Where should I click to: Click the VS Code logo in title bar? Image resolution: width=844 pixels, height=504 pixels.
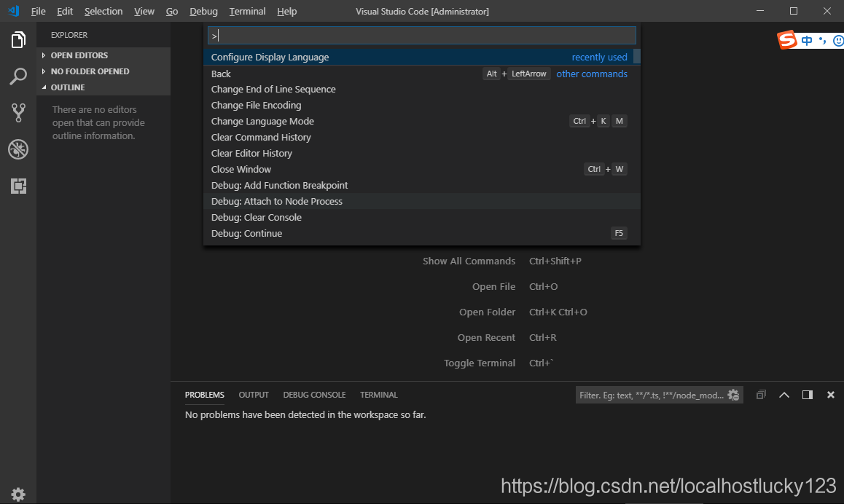click(x=13, y=11)
